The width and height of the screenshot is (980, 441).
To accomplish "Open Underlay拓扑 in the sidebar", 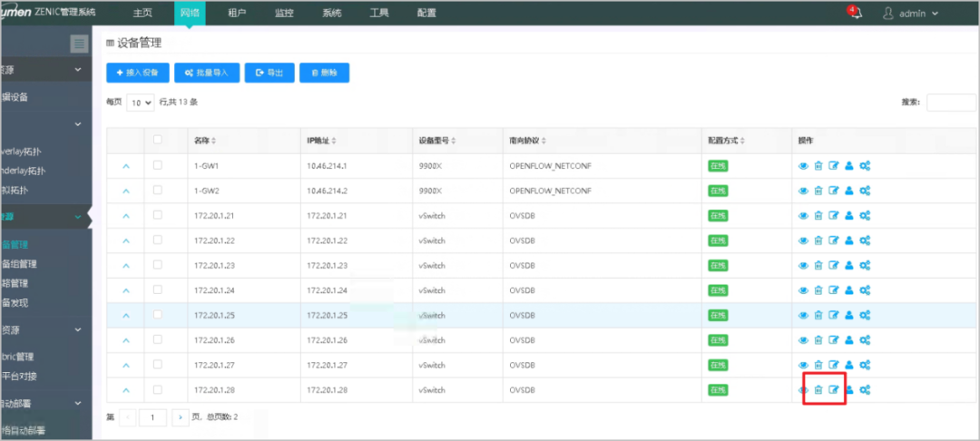I will [23, 171].
